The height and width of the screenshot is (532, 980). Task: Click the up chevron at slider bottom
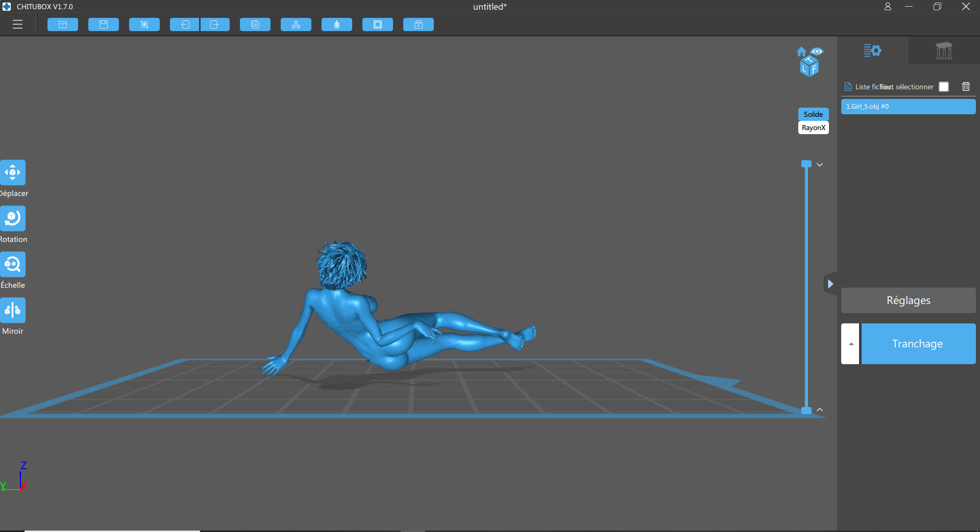(820, 410)
